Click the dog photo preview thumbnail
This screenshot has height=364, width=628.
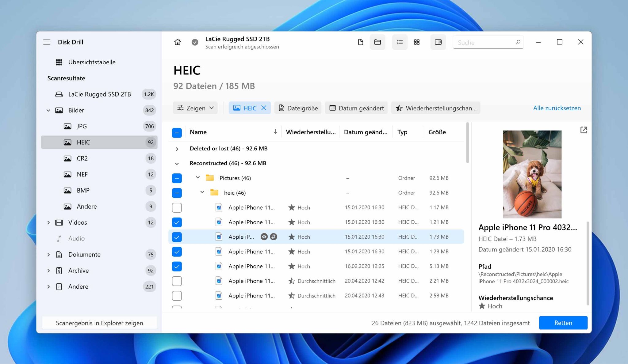532,174
